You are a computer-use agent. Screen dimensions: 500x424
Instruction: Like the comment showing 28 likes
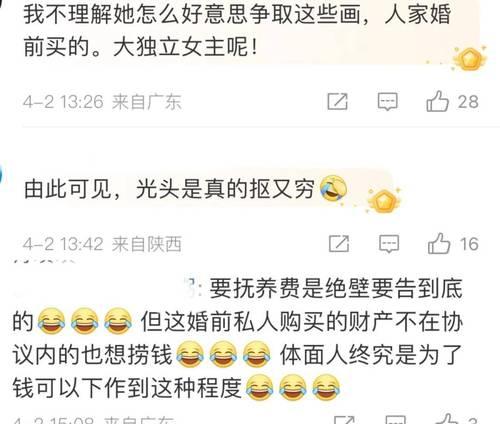click(x=437, y=101)
